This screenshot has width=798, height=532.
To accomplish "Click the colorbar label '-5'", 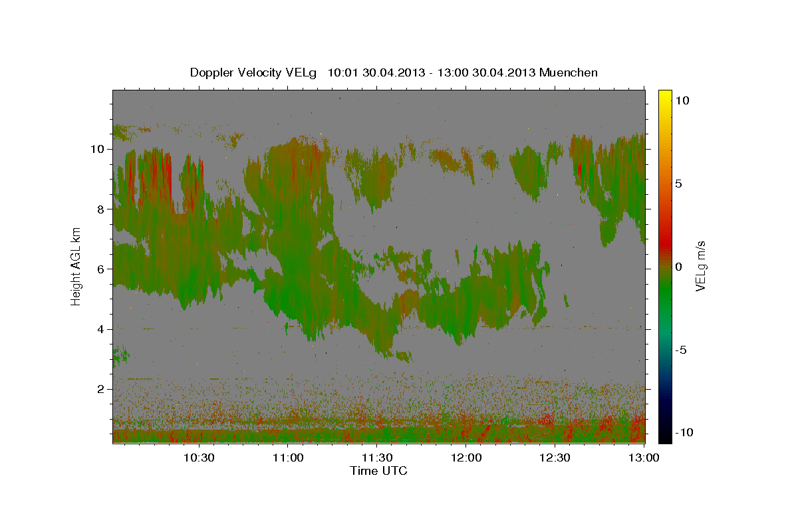I will click(x=681, y=350).
